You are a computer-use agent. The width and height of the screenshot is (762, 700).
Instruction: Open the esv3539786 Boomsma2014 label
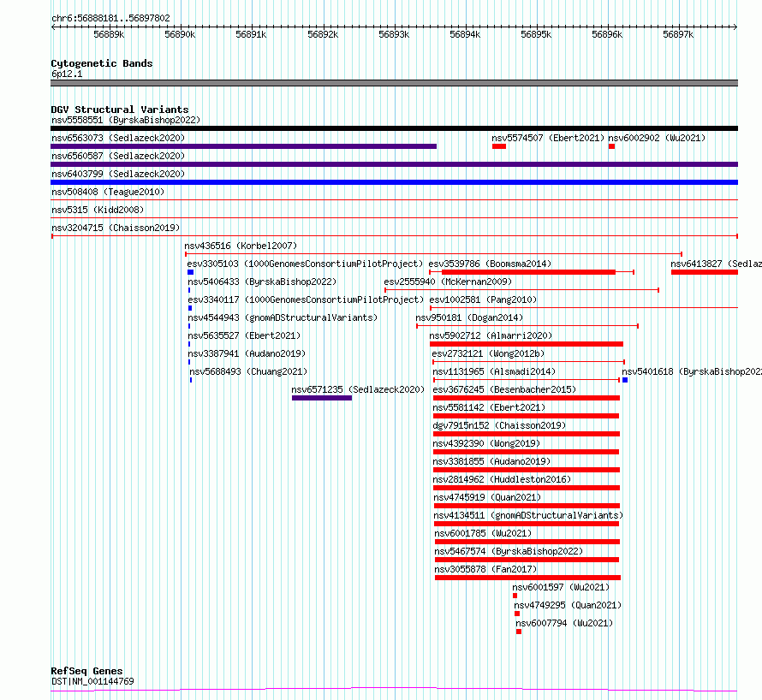pyautogui.click(x=490, y=264)
